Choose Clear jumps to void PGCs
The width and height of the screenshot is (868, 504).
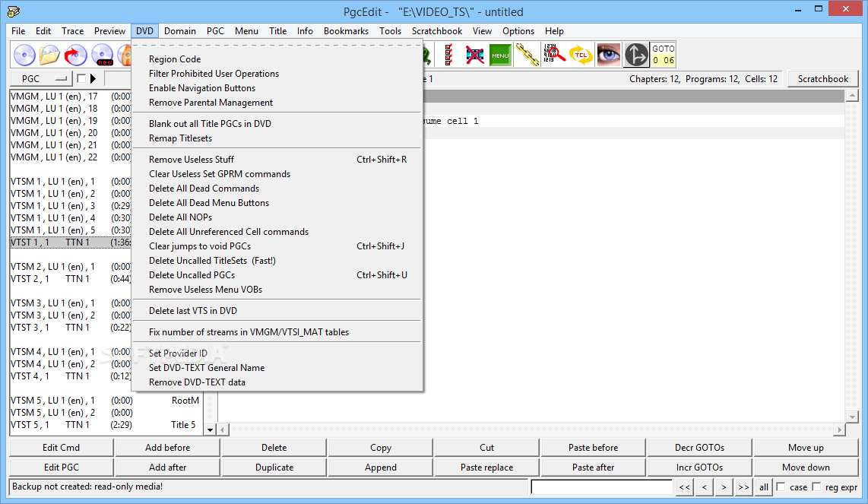click(277, 246)
